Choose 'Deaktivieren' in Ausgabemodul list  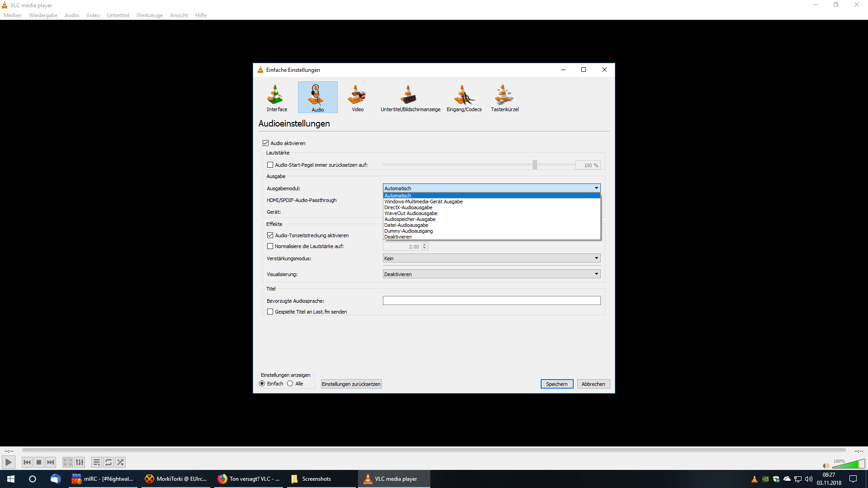coord(491,237)
